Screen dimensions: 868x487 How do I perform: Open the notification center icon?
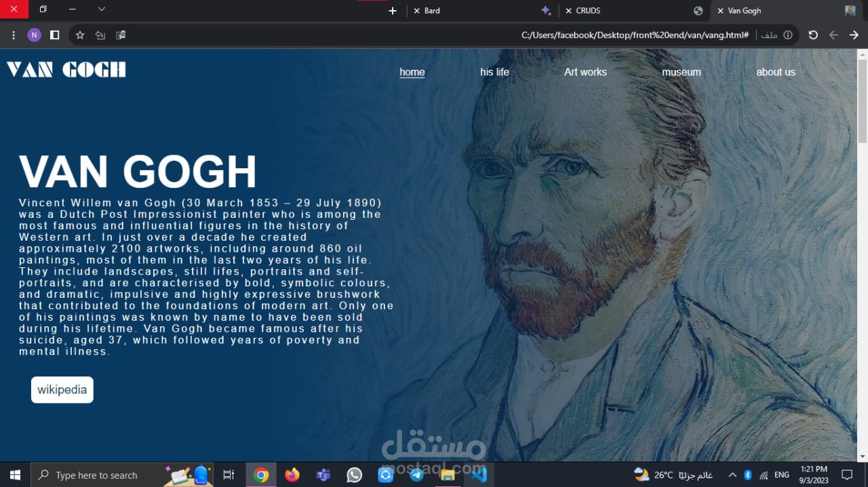[x=847, y=475]
